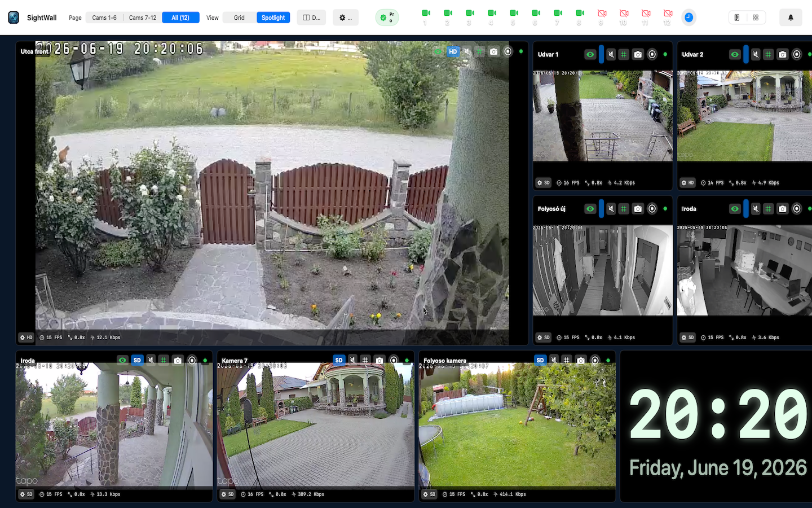
Task: Take a snapshot of Kamera 7
Action: coord(379,360)
